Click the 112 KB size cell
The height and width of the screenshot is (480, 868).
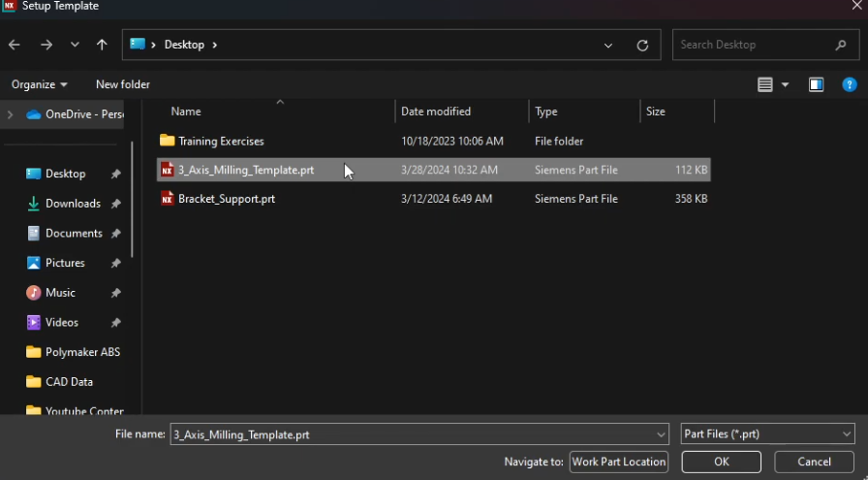pyautogui.click(x=692, y=170)
